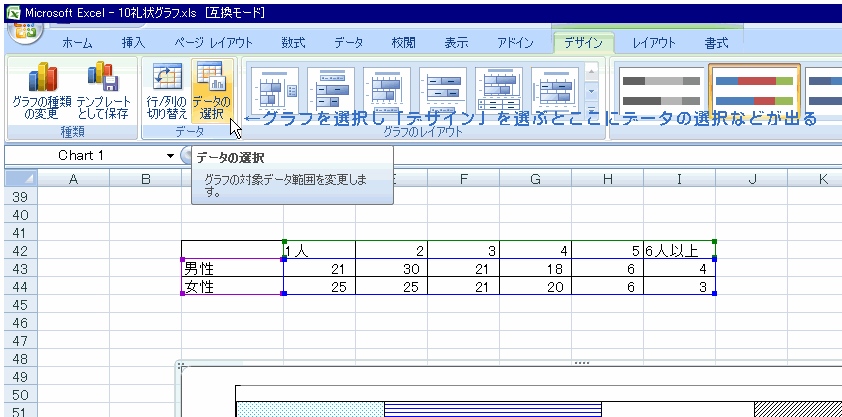Viewport: 842px width, 417px height.
Task: Click データの選択 select data icon
Action: tap(211, 92)
